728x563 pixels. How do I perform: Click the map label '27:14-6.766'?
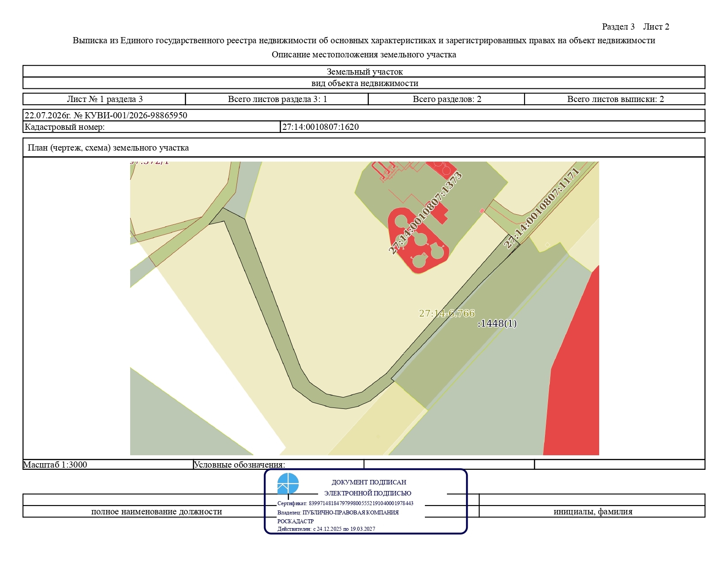(x=447, y=313)
